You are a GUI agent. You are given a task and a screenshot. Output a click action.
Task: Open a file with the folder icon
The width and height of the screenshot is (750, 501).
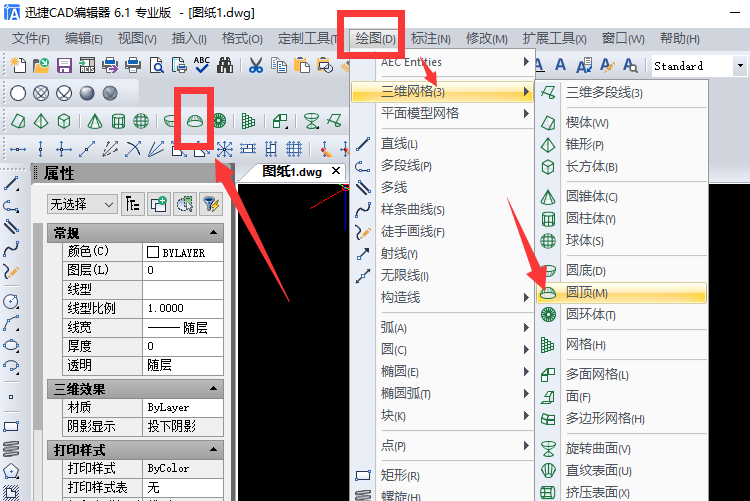click(x=41, y=65)
